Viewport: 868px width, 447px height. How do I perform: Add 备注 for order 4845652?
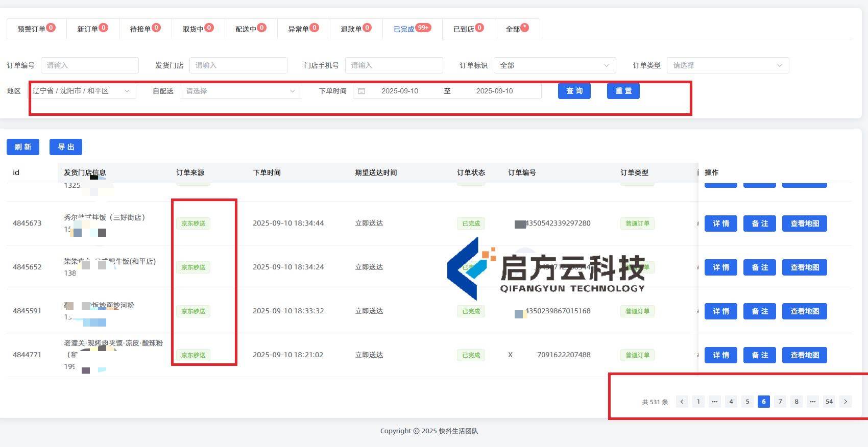click(760, 267)
